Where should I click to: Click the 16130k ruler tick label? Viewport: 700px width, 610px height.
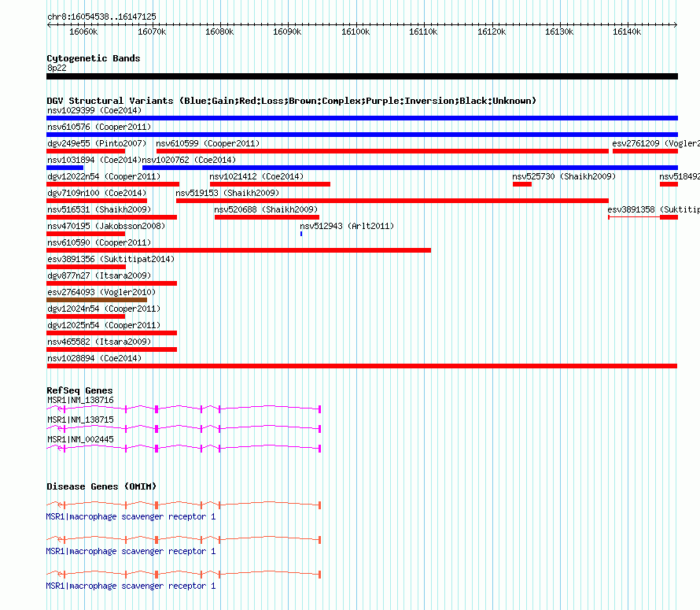[x=559, y=31]
